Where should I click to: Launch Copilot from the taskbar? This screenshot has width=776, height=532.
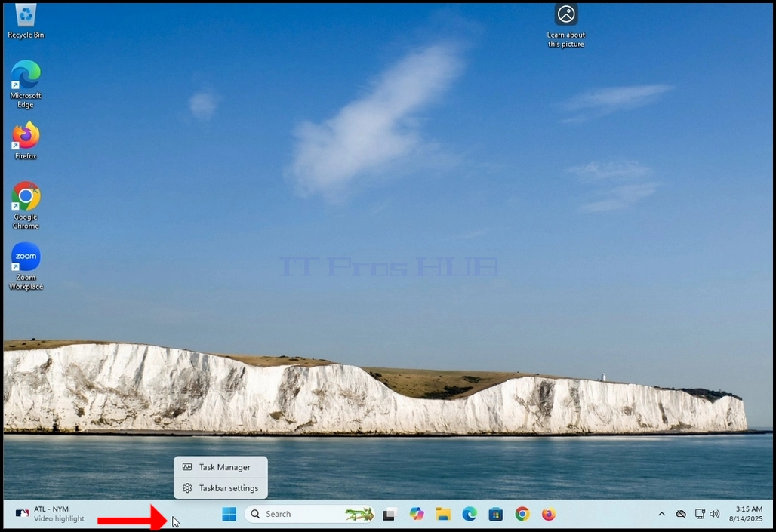[417, 514]
